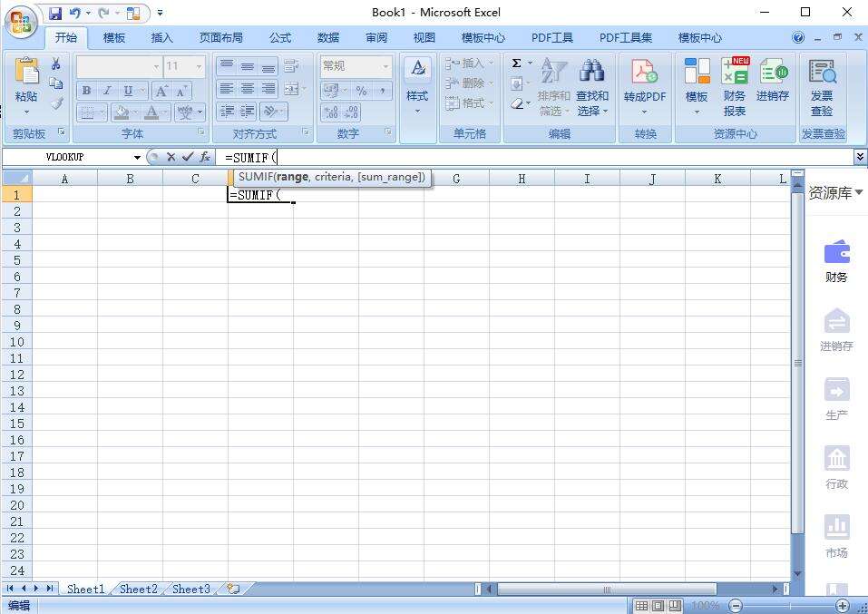Click in the formula bar input

click(x=535, y=158)
